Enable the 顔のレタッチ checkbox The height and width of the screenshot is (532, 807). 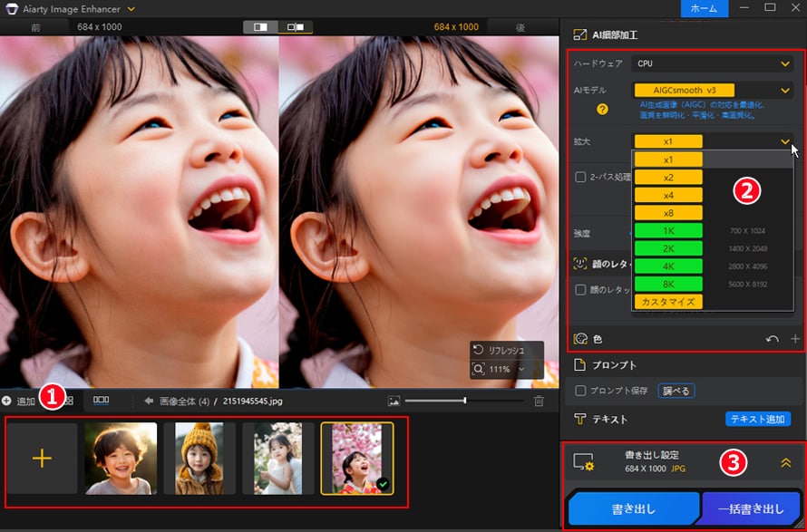point(579,288)
